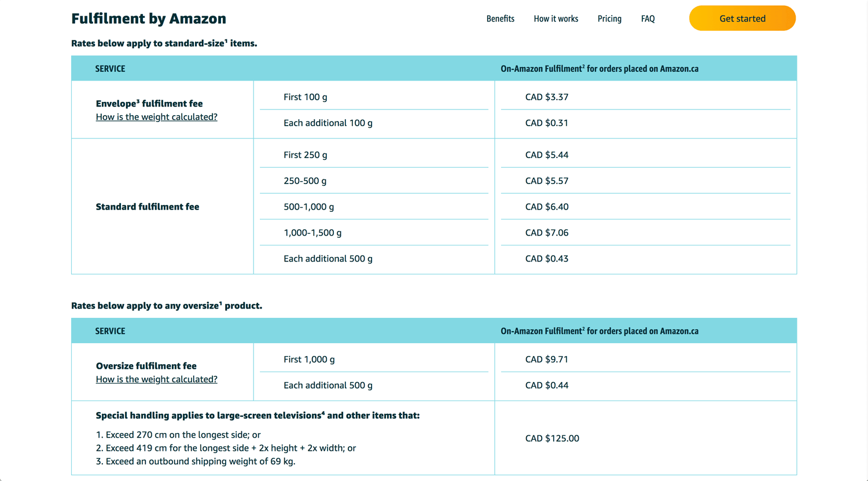Click the standard-size rates heading text
Image resolution: width=868 pixels, height=481 pixels.
click(164, 43)
